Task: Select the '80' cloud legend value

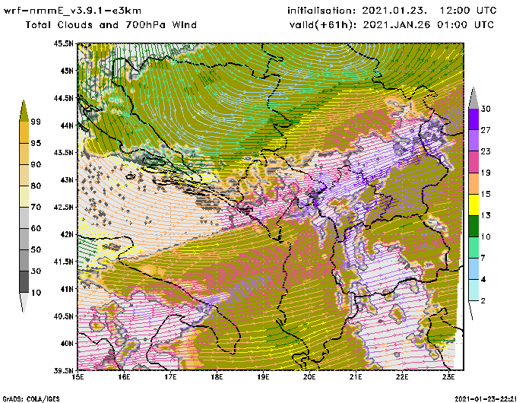Action: pos(36,186)
